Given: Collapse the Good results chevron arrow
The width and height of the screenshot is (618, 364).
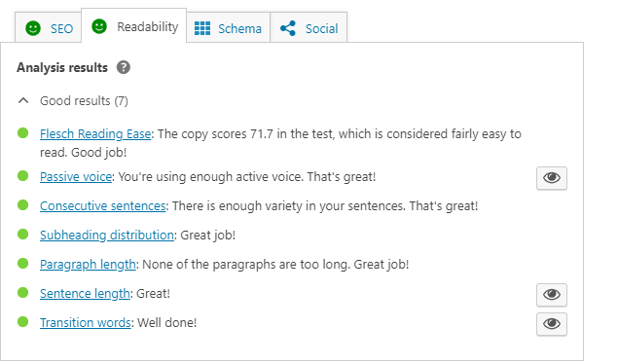Looking at the screenshot, I should pyautogui.click(x=23, y=101).
